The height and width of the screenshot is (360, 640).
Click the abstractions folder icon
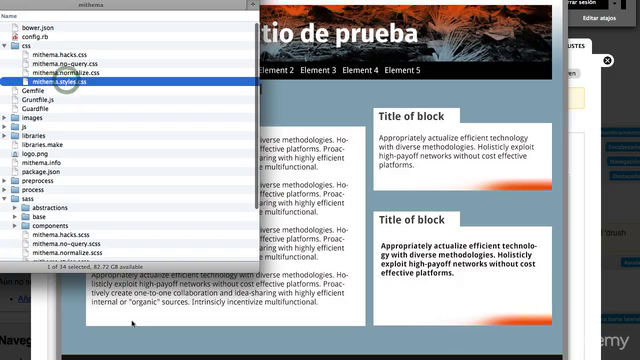click(26, 208)
